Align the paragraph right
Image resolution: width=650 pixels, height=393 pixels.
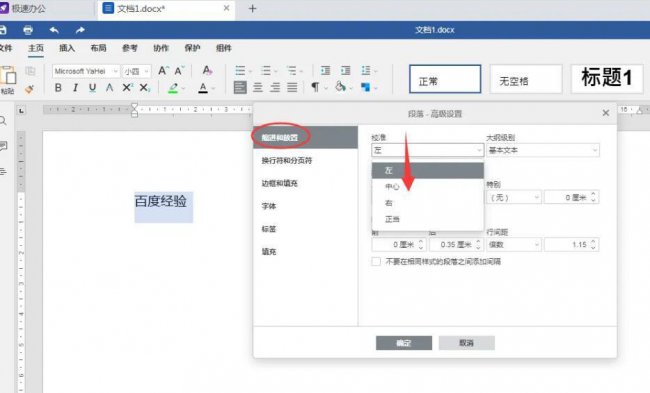pos(275,87)
